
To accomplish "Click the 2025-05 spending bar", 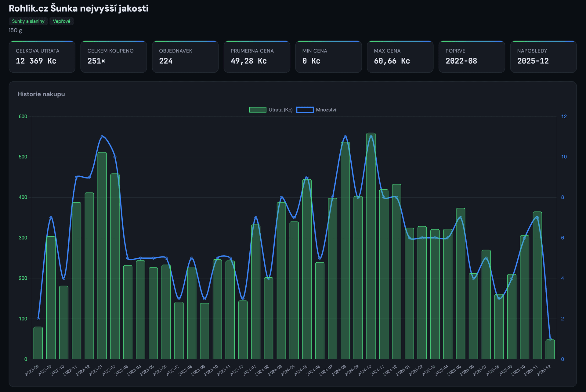I will tap(461, 284).
